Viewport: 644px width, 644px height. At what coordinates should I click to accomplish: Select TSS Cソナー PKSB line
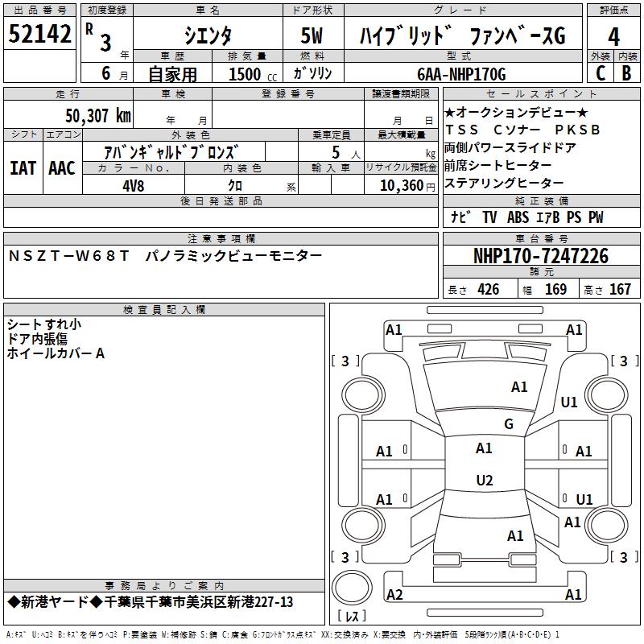pyautogui.click(x=523, y=130)
